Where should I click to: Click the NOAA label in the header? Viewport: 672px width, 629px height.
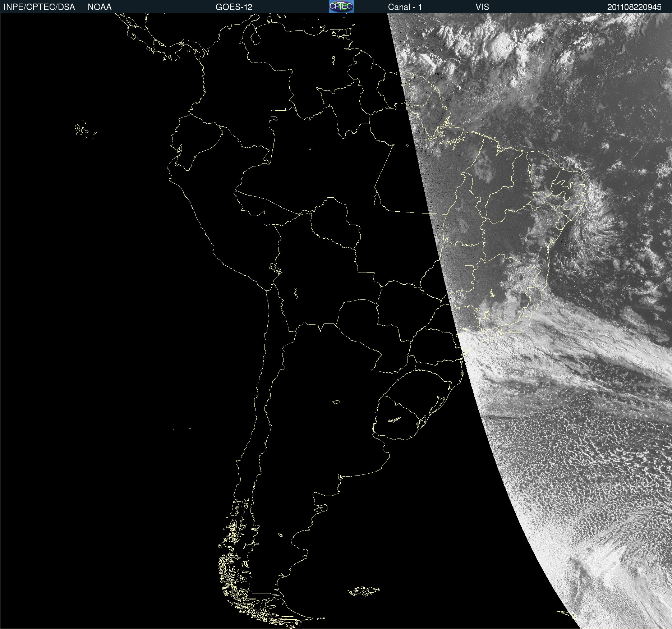pyautogui.click(x=100, y=7)
